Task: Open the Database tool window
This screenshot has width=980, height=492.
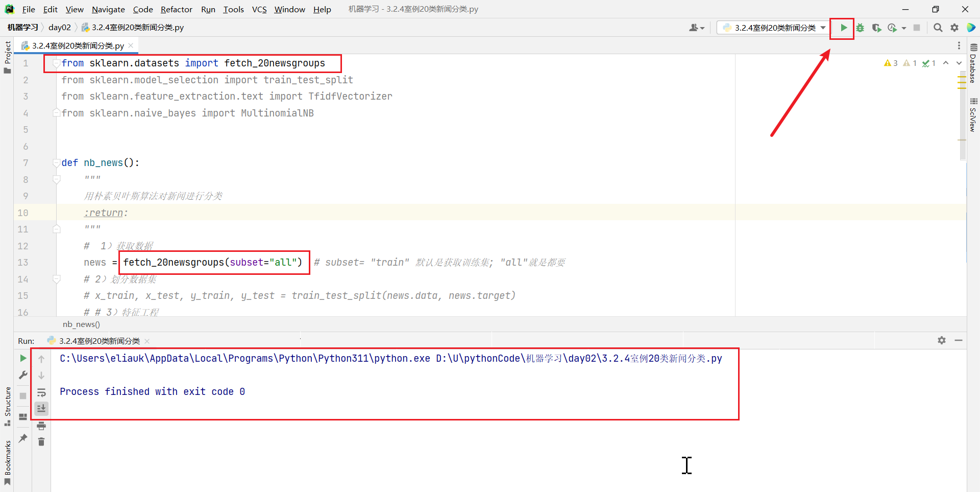Action: click(x=973, y=63)
